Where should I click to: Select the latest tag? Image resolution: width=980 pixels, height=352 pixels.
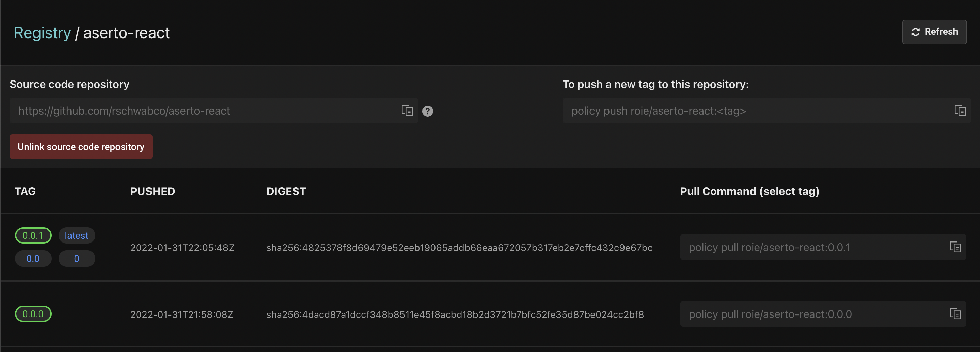click(x=77, y=235)
